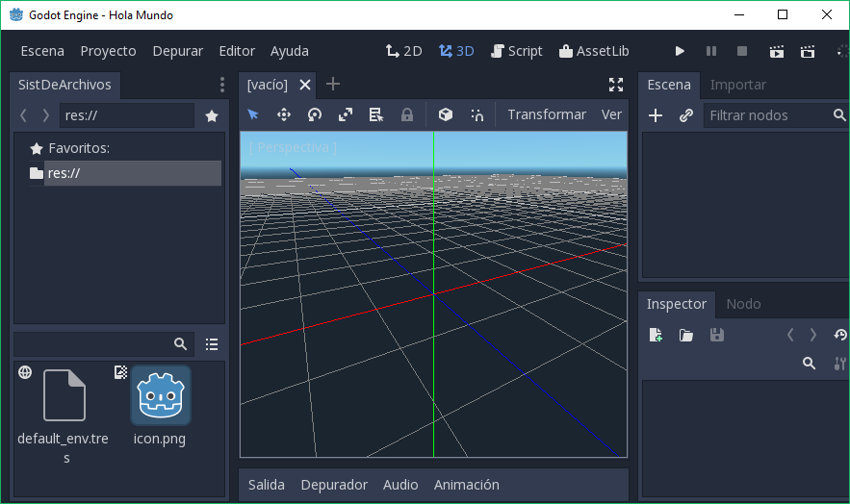Create a new resource in Inspector
This screenshot has width=850, height=504.
click(656, 335)
